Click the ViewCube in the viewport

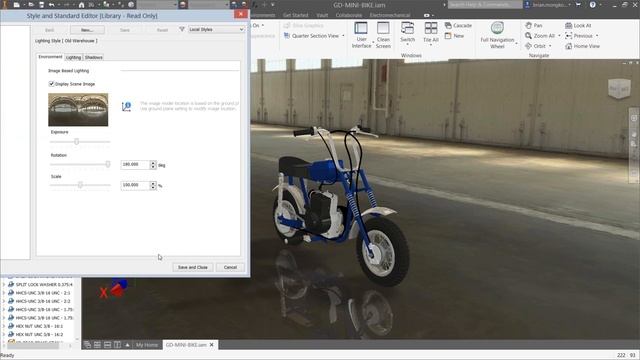[619, 88]
